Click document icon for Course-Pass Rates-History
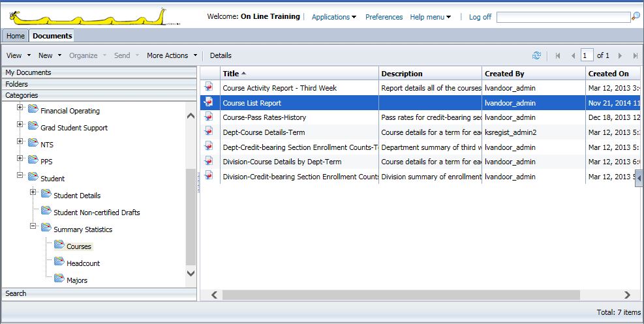The width and height of the screenshot is (644, 324). [x=209, y=117]
